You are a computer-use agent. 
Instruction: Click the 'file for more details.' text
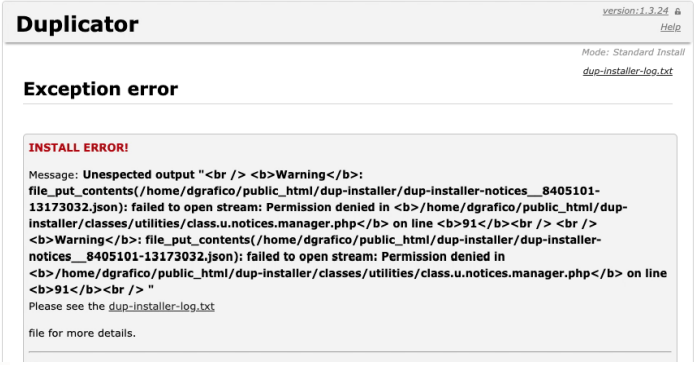82,333
